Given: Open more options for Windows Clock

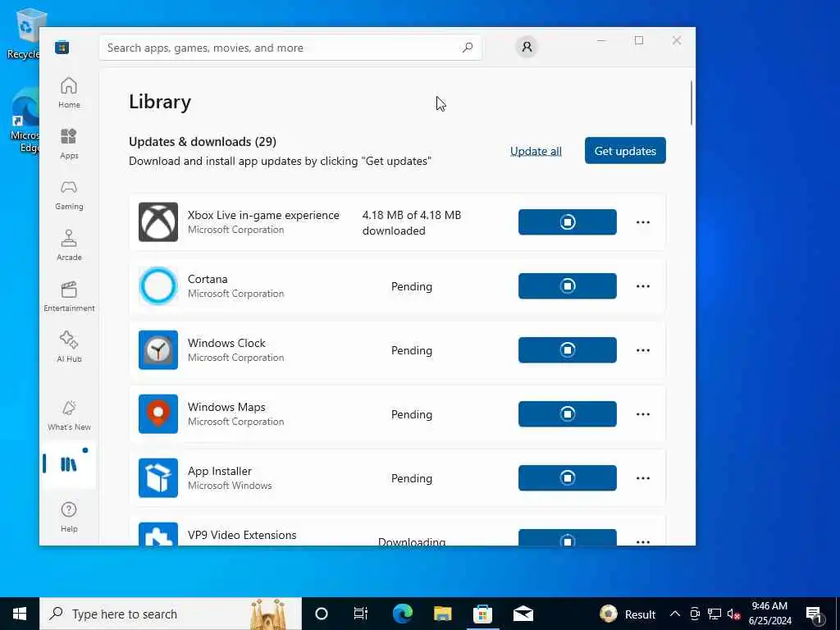Looking at the screenshot, I should pos(643,349).
